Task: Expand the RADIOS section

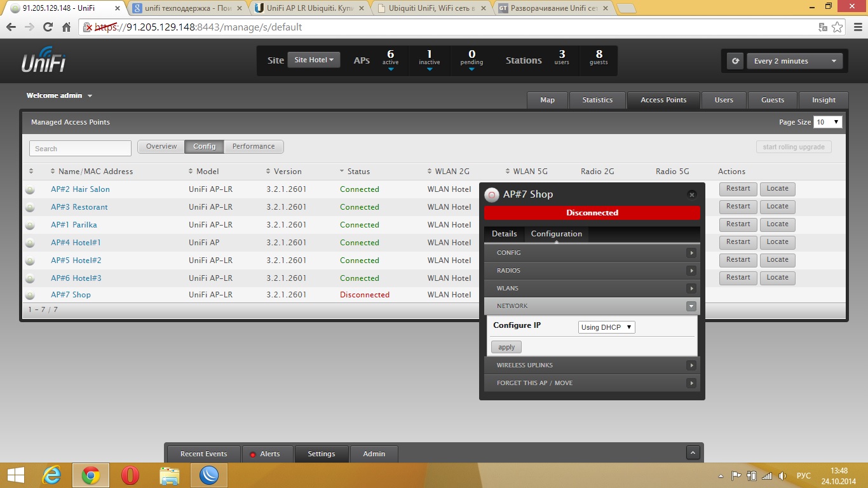Action: pos(592,271)
